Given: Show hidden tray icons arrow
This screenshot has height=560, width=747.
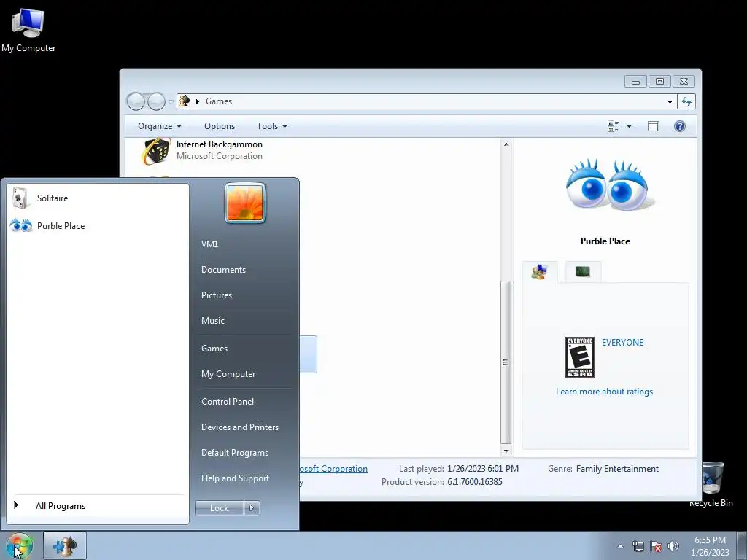Looking at the screenshot, I should click(620, 546).
